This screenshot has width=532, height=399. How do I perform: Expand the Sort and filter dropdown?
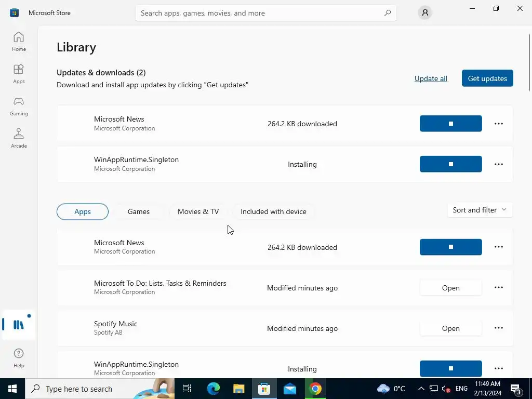pyautogui.click(x=480, y=210)
